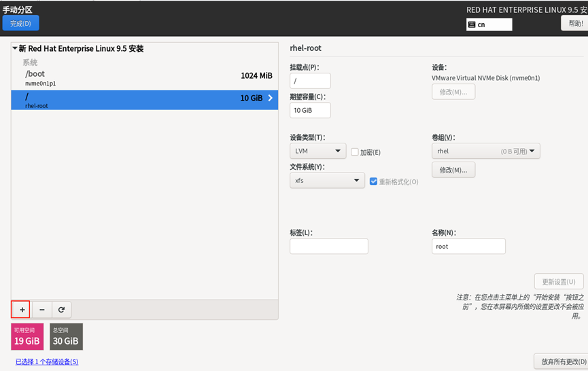This screenshot has width=588, height=371.
Task: Click the 1024 MiB size of /boot
Action: (256, 75)
